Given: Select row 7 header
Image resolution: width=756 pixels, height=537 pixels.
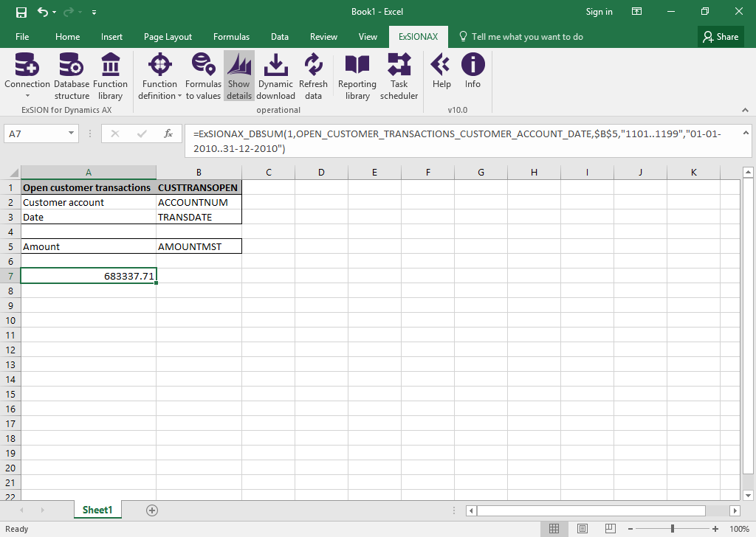Looking at the screenshot, I should tap(10, 276).
